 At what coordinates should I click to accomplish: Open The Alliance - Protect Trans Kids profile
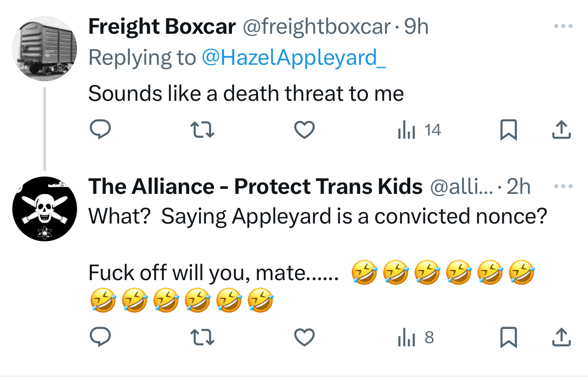[x=255, y=187]
